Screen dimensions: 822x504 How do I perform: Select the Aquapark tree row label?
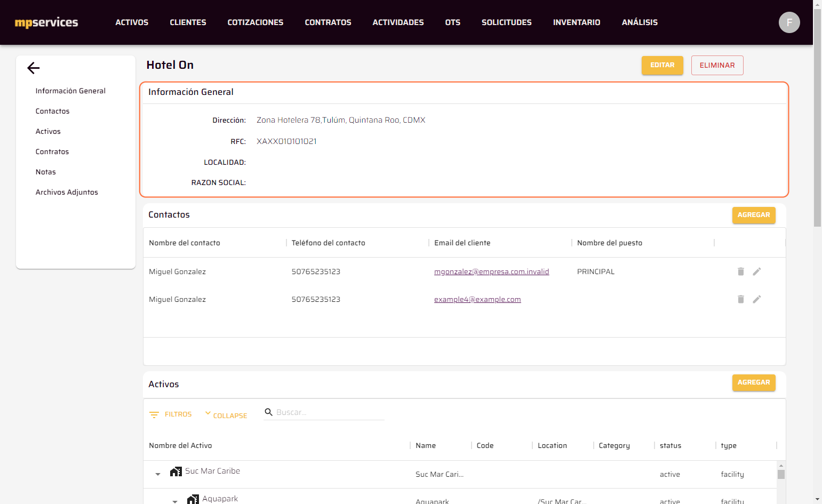(220, 499)
